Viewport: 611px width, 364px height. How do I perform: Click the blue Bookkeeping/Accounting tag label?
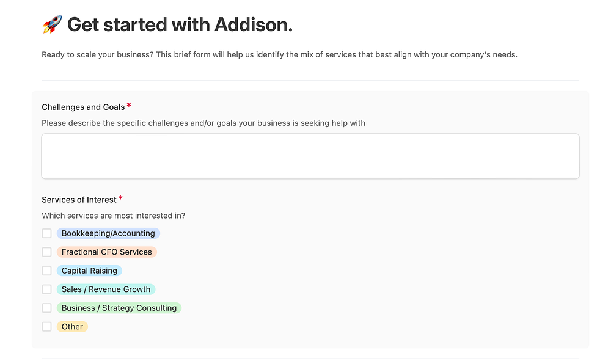tap(108, 233)
